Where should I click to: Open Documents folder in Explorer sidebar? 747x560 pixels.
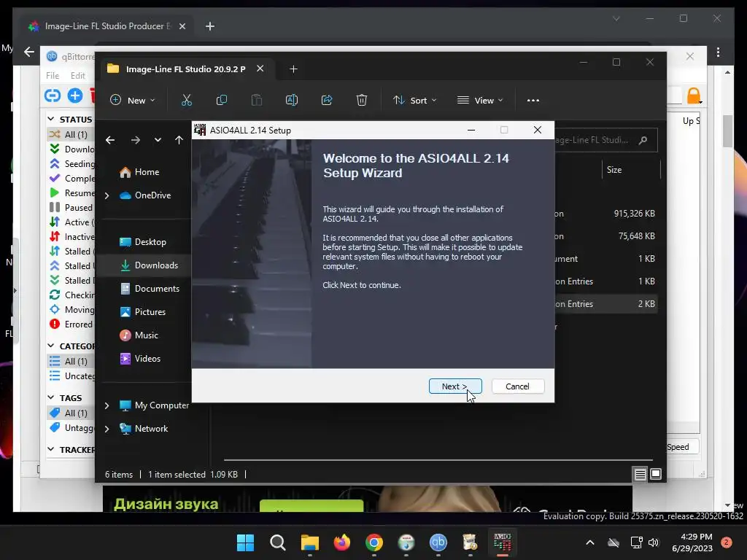tap(150, 289)
